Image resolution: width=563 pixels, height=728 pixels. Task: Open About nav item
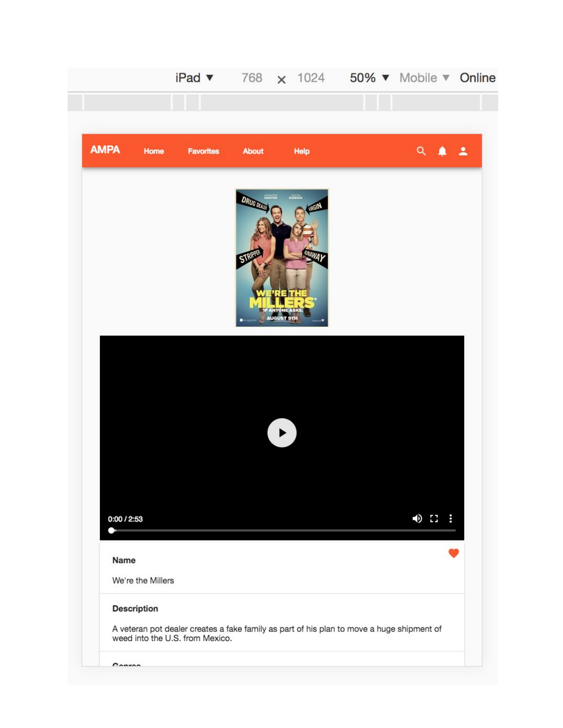[253, 151]
